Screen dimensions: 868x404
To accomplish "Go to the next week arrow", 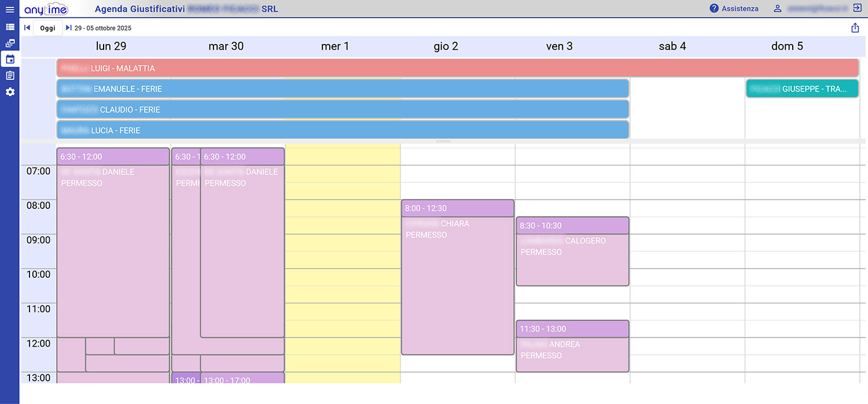I will click(68, 28).
